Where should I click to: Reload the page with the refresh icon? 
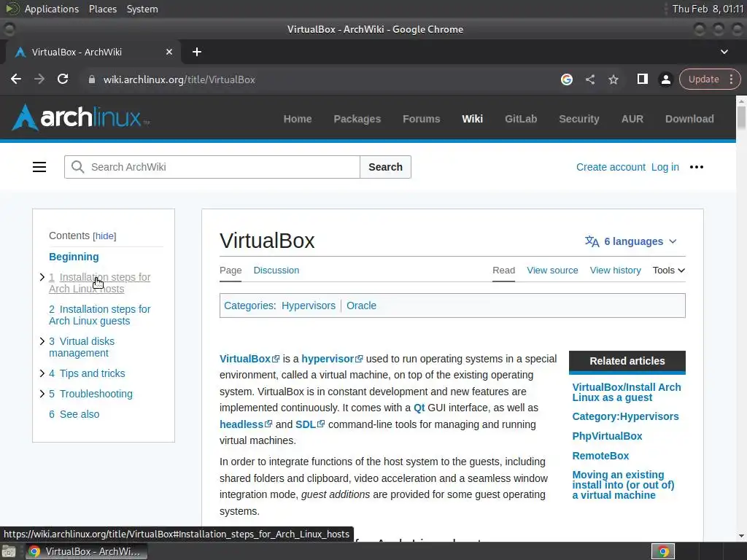coord(63,79)
